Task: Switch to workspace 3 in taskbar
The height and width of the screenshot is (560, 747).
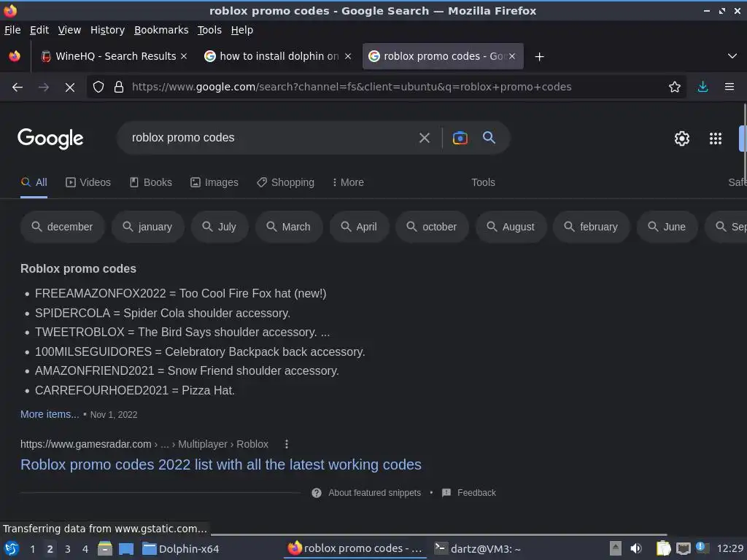Action: [x=68, y=549]
